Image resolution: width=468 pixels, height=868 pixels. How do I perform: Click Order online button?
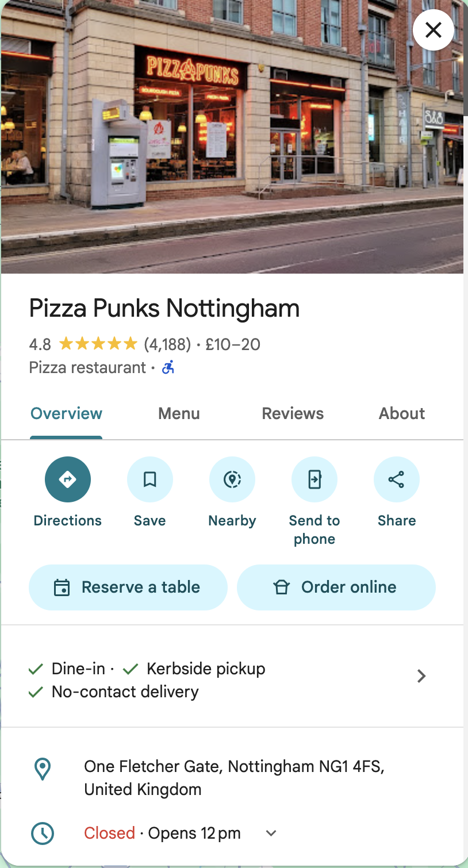click(x=336, y=587)
